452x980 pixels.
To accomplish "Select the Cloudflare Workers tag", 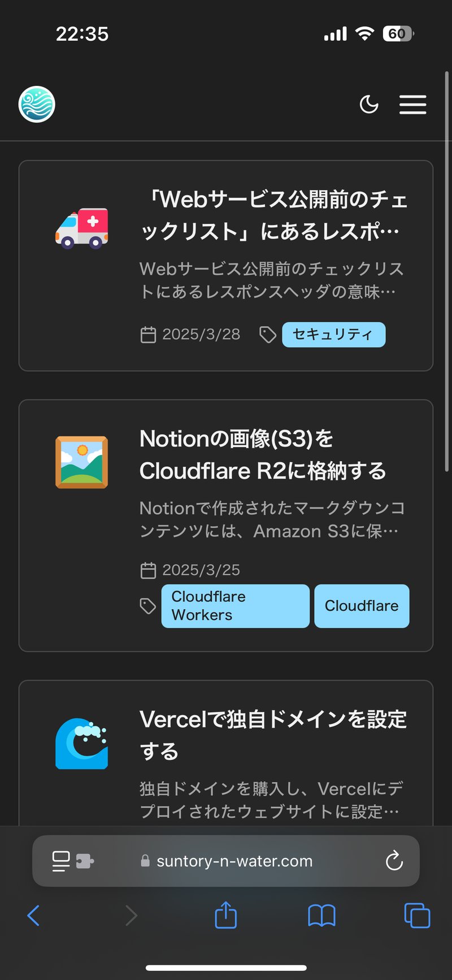I will pos(235,606).
